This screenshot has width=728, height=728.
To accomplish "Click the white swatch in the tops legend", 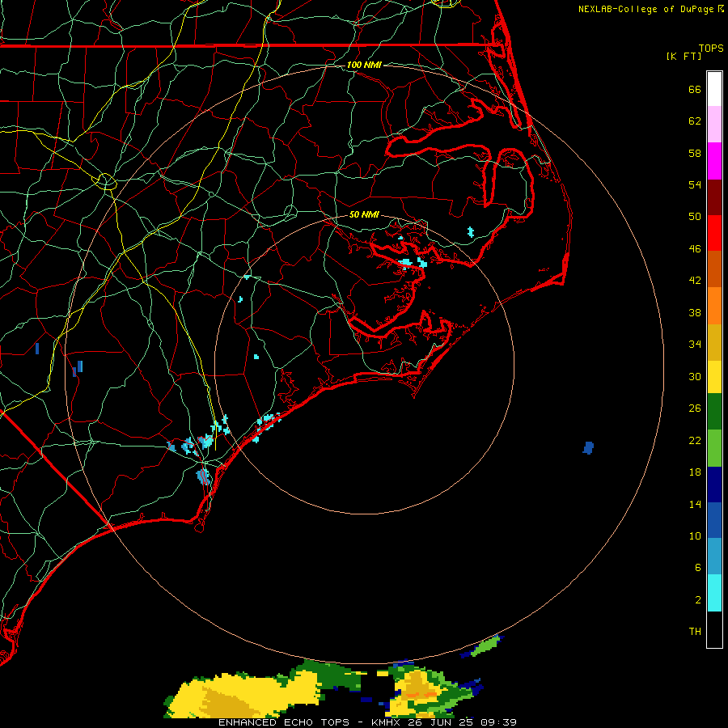I will pos(714,89).
